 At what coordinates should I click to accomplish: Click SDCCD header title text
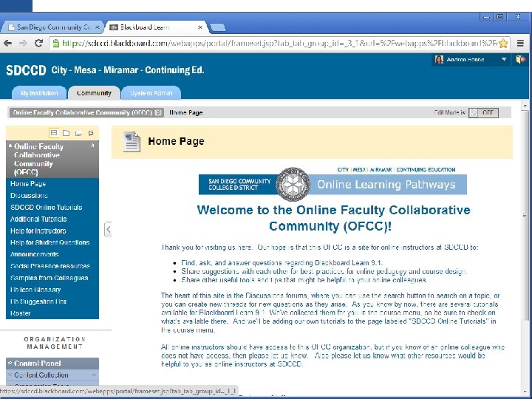[105, 70]
